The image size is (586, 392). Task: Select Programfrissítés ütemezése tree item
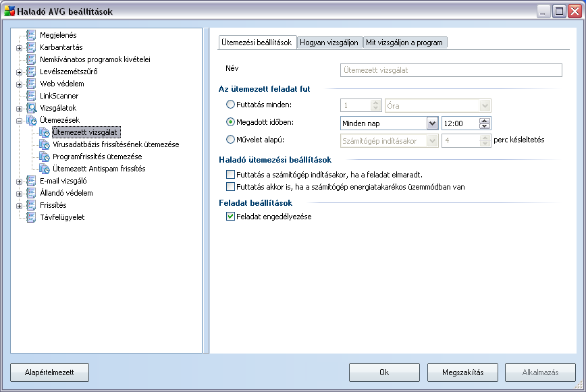[x=97, y=157]
